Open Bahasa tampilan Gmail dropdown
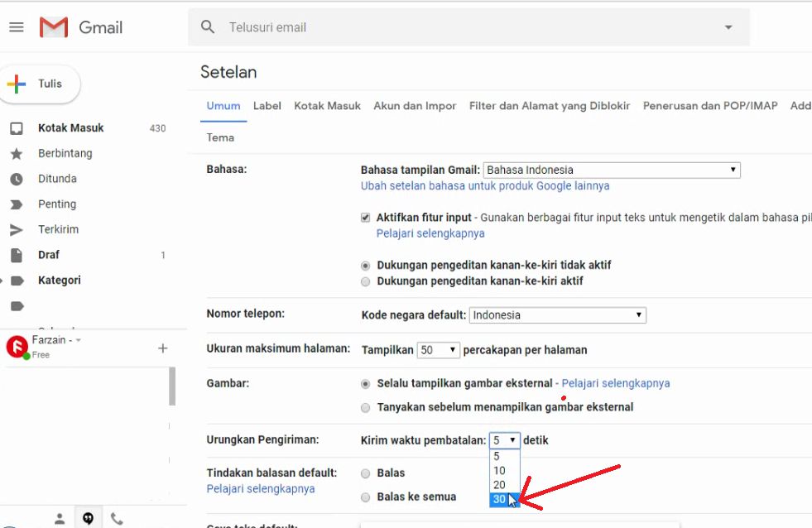Image resolution: width=812 pixels, height=528 pixels. point(612,170)
